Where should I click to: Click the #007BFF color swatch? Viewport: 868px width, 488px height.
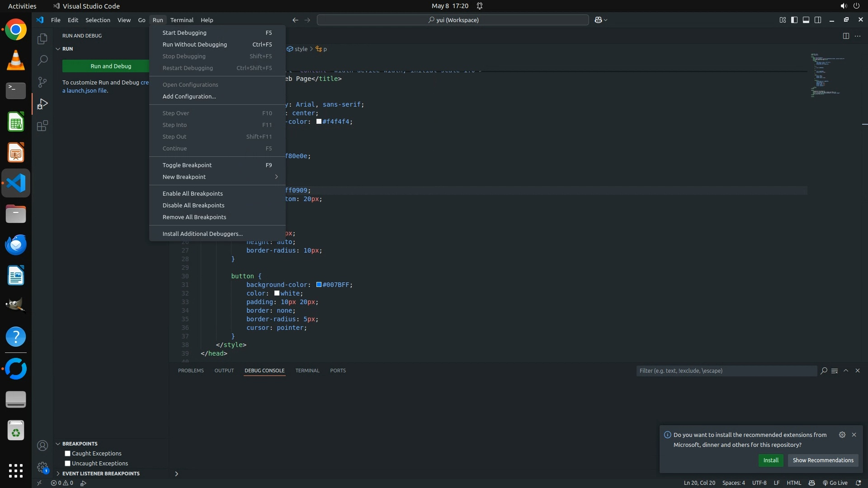click(x=319, y=285)
